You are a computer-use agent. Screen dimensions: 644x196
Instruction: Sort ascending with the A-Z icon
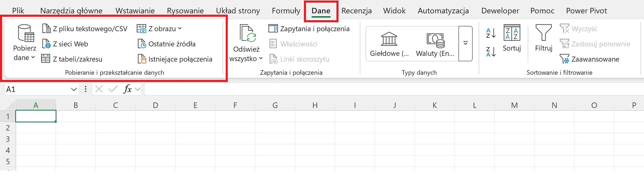[x=490, y=33]
